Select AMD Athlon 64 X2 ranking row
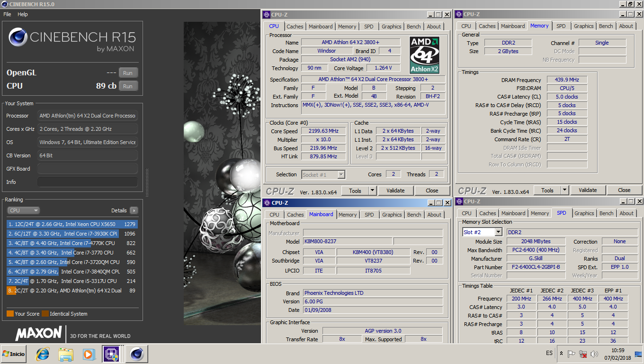Image resolution: width=644 pixels, height=364 pixels. point(72,291)
